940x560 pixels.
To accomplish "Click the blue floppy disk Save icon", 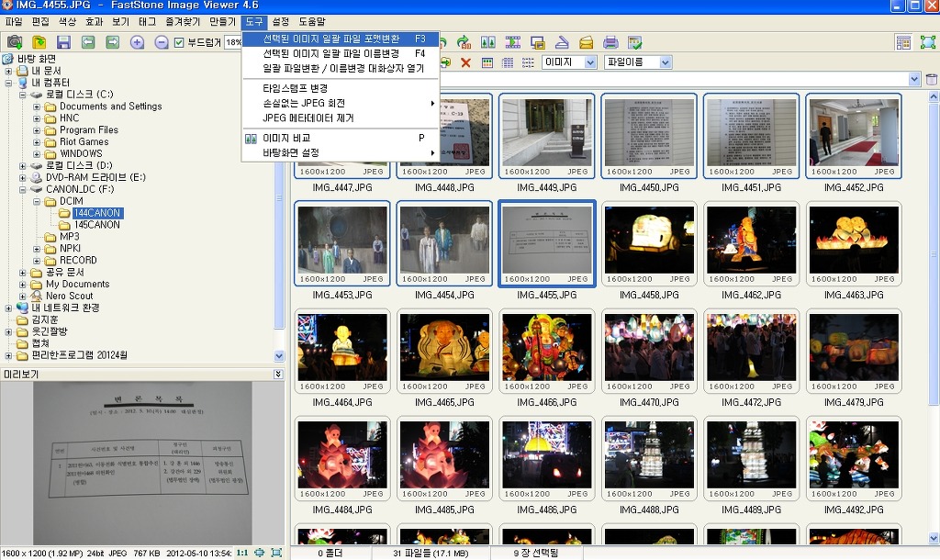I will tap(63, 42).
